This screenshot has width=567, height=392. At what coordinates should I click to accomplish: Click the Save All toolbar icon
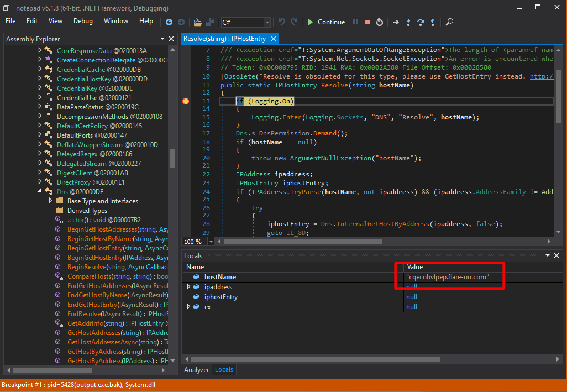click(210, 22)
